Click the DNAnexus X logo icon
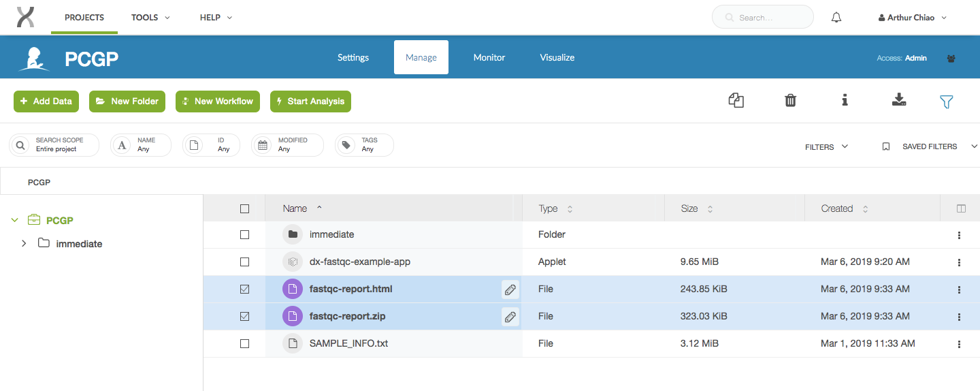This screenshot has height=391, width=980. (x=25, y=17)
